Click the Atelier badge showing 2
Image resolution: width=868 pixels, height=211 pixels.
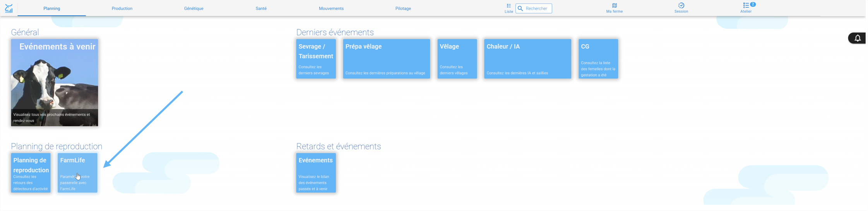[753, 4]
